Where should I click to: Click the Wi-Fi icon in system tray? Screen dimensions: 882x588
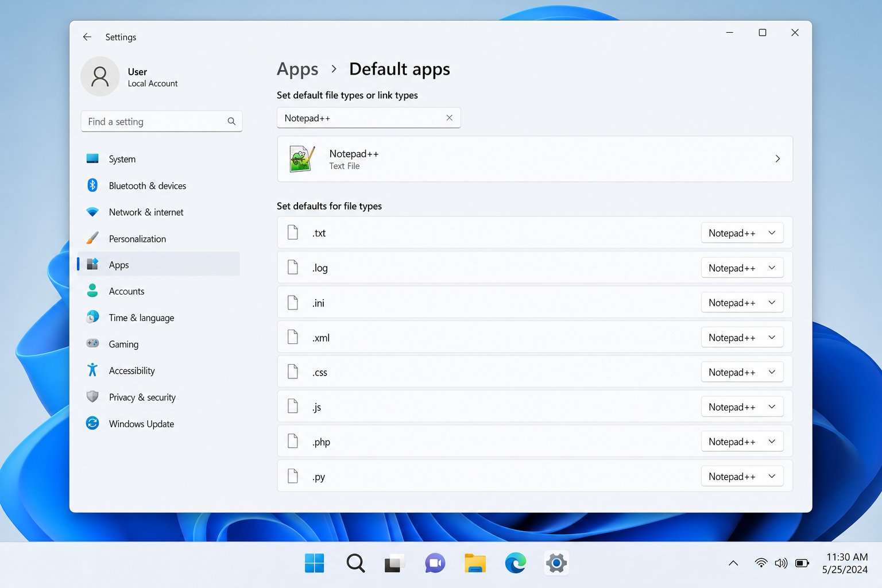[761, 563]
